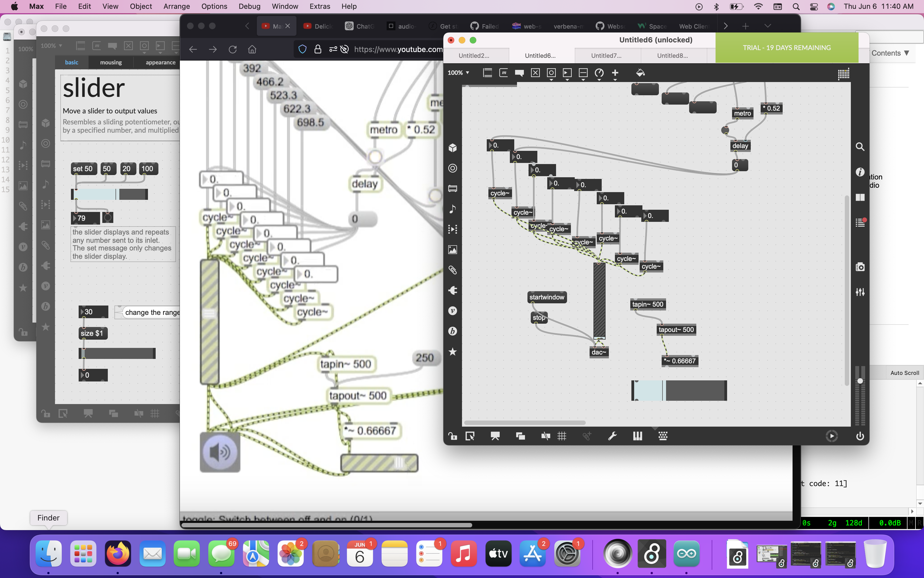The height and width of the screenshot is (578, 924).
Task: Switch to the Untitled2 tab
Action: click(x=474, y=55)
